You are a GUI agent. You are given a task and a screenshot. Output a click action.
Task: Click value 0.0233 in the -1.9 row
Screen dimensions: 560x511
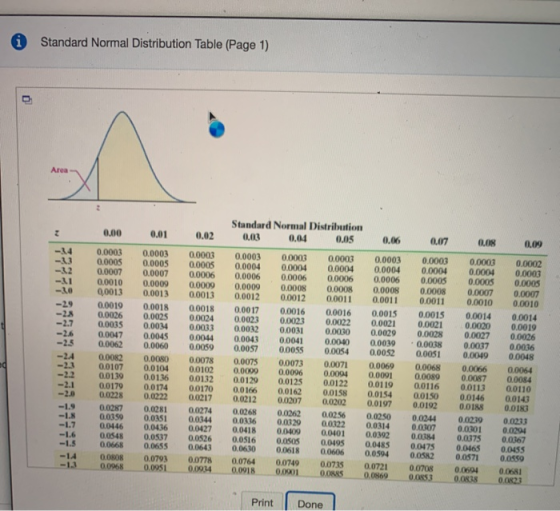tap(515, 421)
